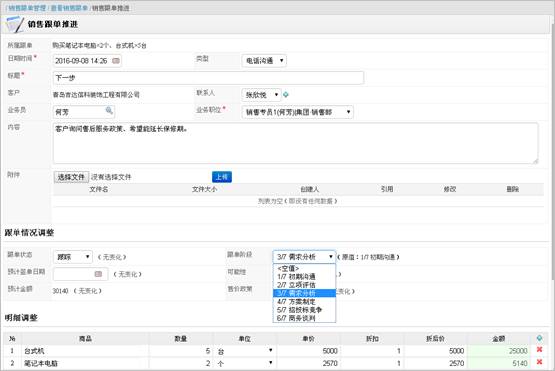
Task: Select the highlighted 3/7 需求分析 option
Action: point(304,293)
